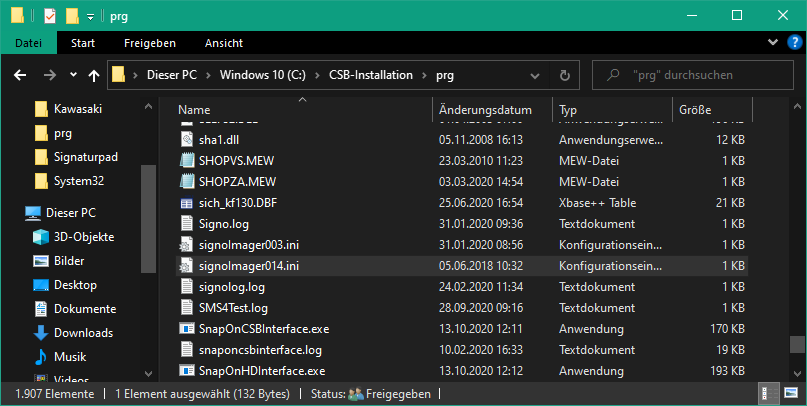
Task: Click the signoImager014.ini gear icon
Action: [186, 266]
